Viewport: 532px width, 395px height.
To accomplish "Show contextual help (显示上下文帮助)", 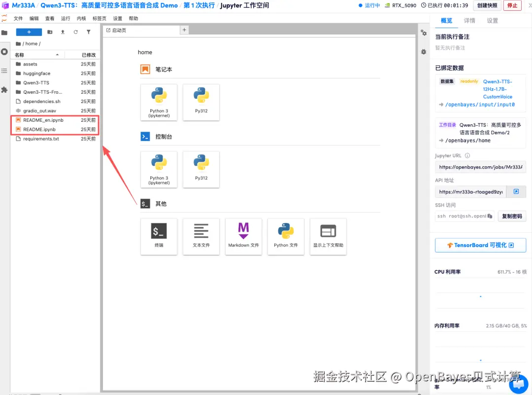I will pyautogui.click(x=328, y=237).
